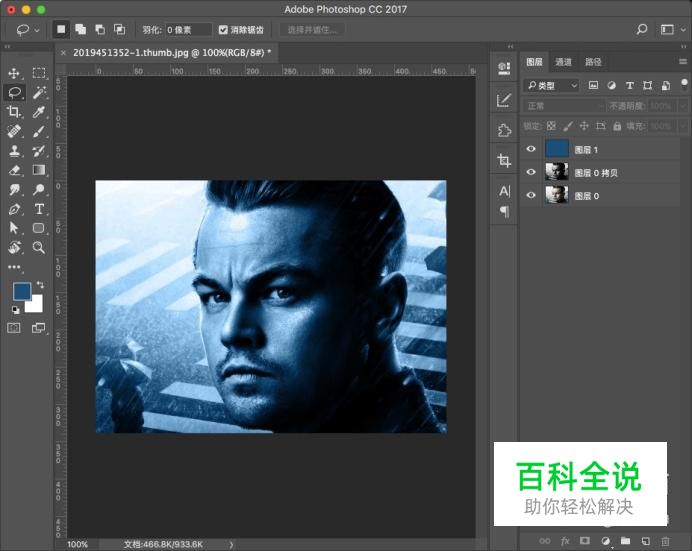Hide 图层 1 with its eye icon
The width and height of the screenshot is (692, 551).
[x=531, y=149]
